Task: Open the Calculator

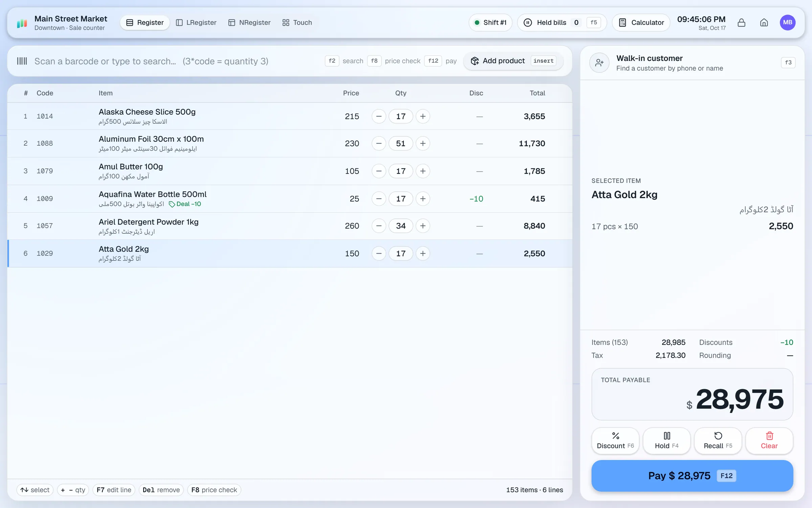Action: 641,23
